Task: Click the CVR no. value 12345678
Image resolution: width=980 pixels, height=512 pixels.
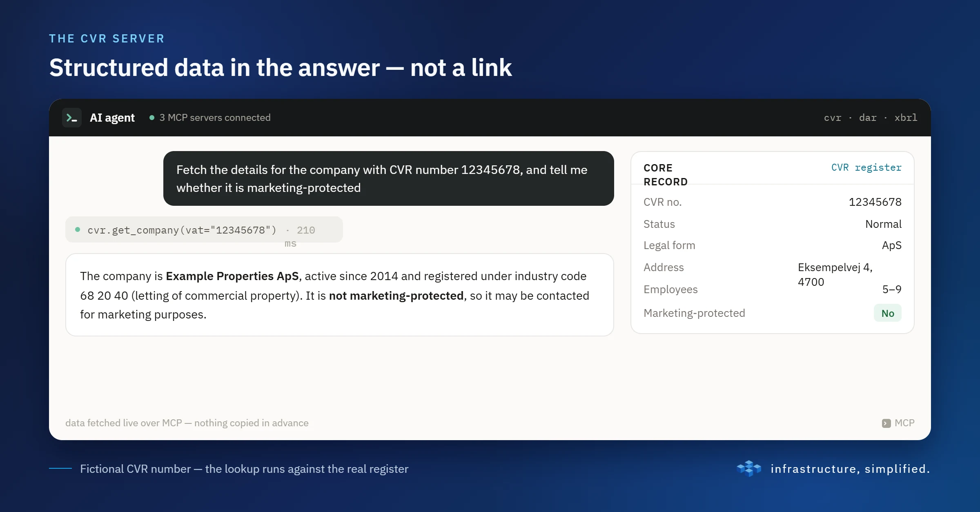Action: [x=875, y=202]
